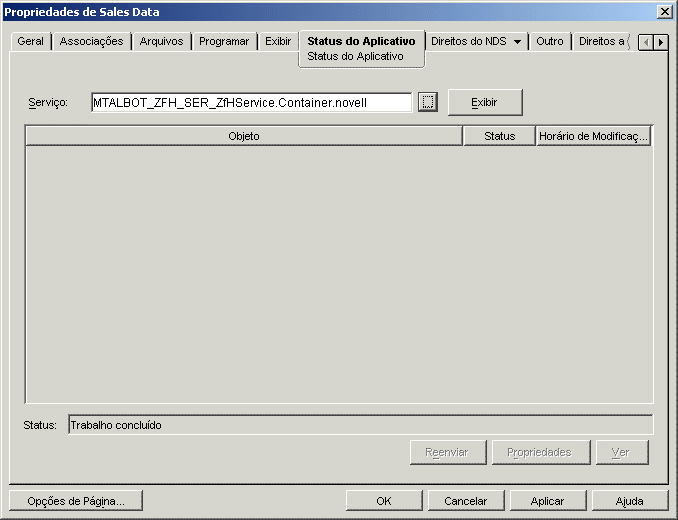Click the Horário de Modificaç... column header
678x520 pixels.
(x=593, y=136)
